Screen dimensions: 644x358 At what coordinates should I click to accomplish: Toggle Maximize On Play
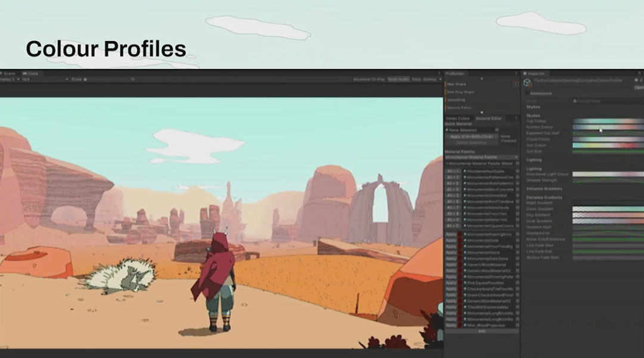click(x=369, y=79)
